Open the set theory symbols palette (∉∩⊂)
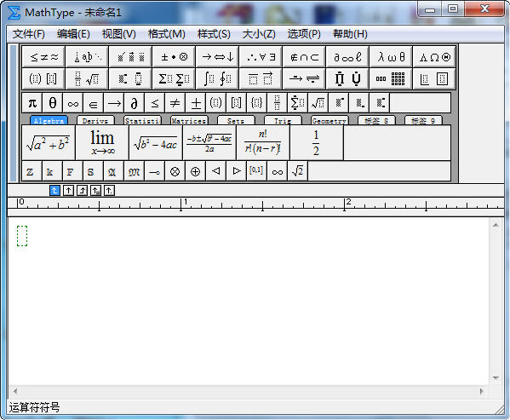This screenshot has height=420, width=510. pos(304,57)
